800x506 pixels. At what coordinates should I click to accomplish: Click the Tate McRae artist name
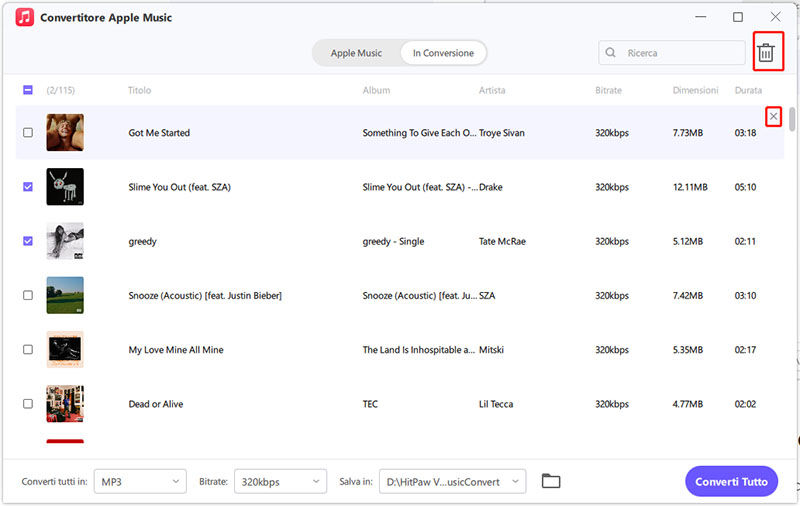[x=502, y=241]
